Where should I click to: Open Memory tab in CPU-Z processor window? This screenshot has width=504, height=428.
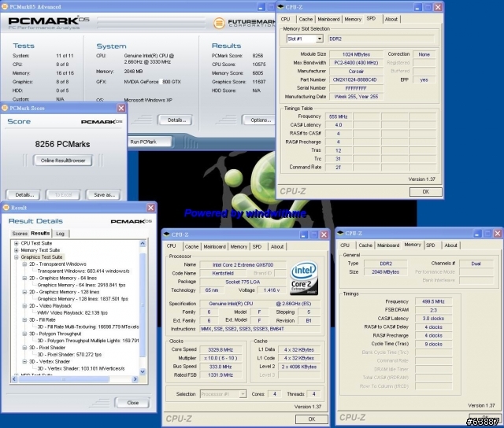(239, 246)
